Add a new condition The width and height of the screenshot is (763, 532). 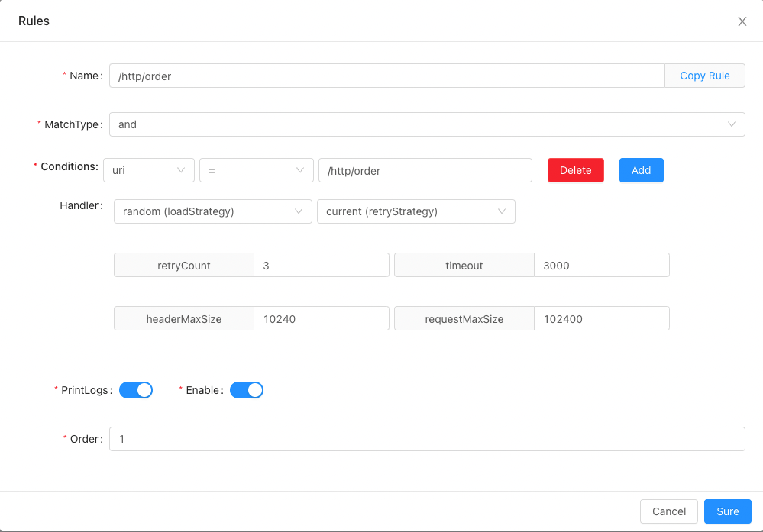tap(641, 170)
